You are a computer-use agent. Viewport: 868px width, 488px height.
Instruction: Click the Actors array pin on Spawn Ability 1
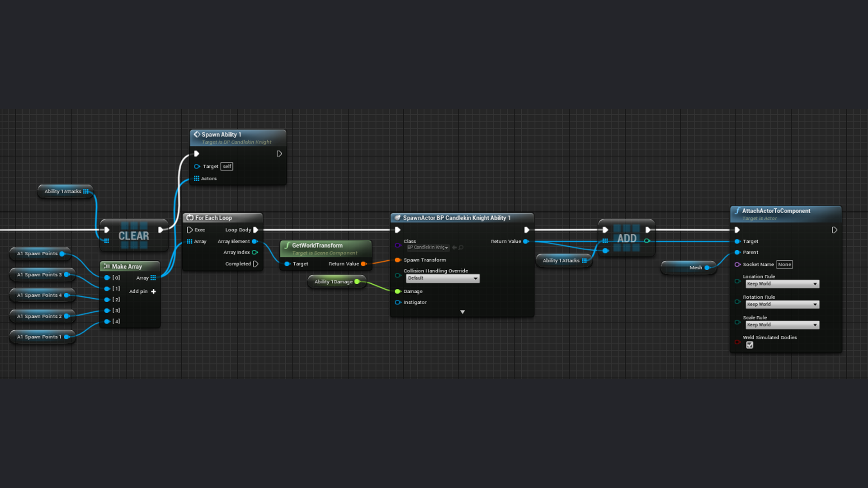tap(197, 178)
